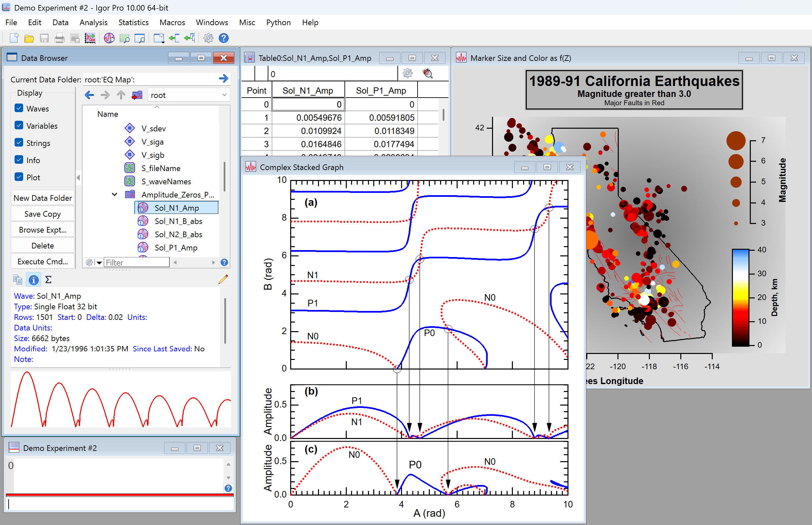Open the Macros menu
812x525 pixels.
coord(172,22)
